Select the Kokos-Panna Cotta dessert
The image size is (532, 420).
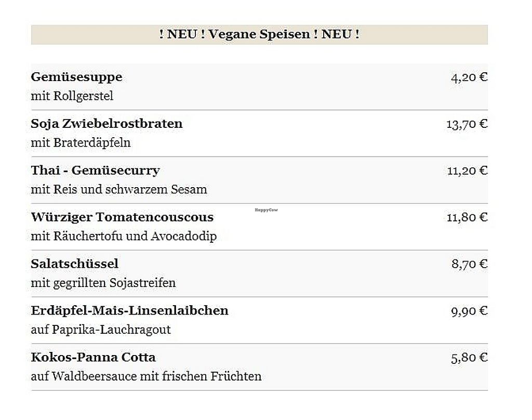(93, 358)
